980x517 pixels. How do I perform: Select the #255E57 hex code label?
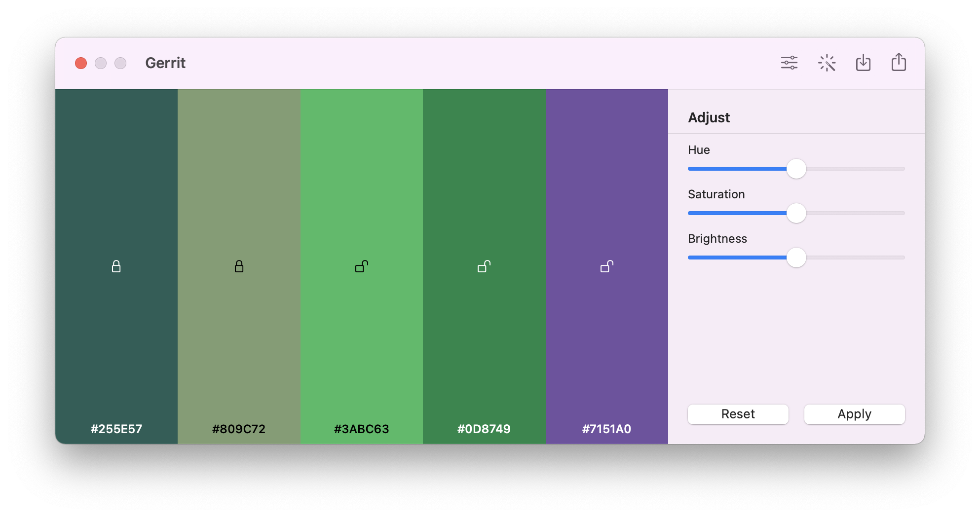(x=116, y=429)
